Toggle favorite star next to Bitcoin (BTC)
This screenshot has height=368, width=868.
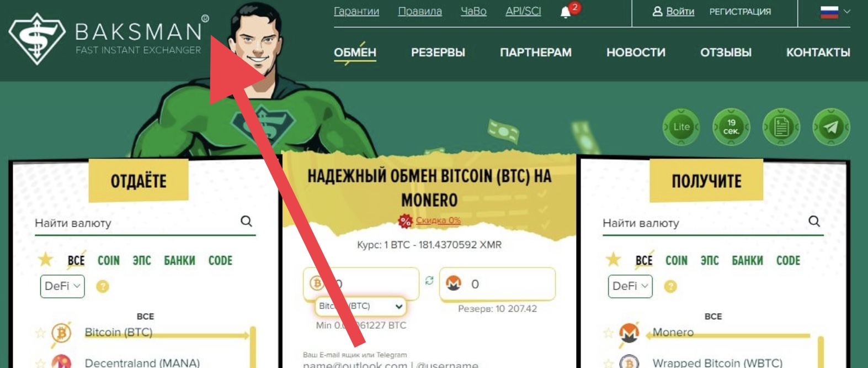40,333
